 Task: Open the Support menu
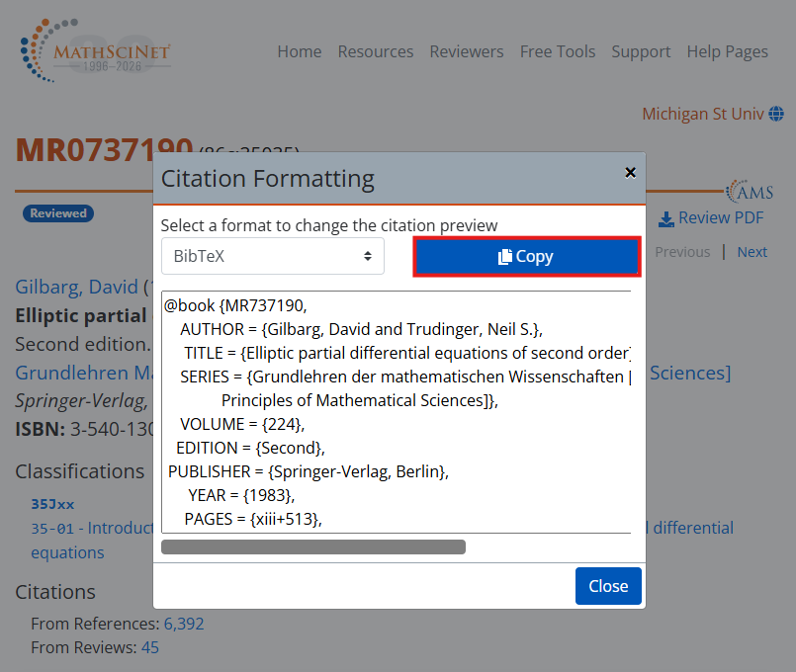pos(641,51)
